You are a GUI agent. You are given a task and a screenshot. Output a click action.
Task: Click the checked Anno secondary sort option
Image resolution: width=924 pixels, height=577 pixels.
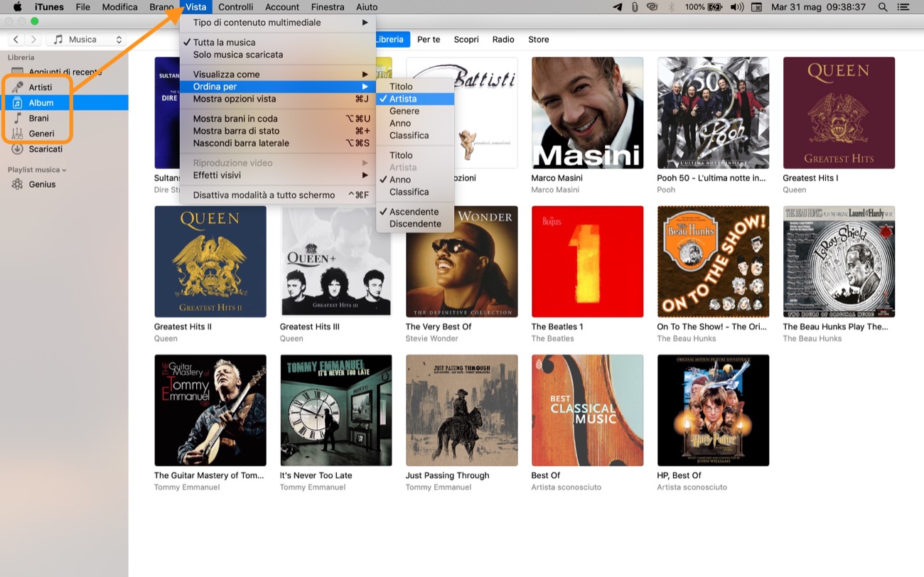click(x=415, y=180)
